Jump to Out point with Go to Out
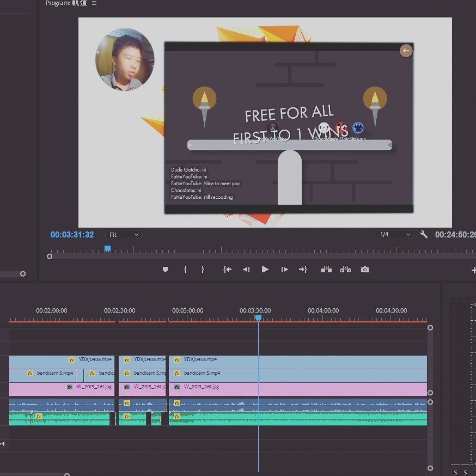This screenshot has width=476, height=476. [x=303, y=270]
